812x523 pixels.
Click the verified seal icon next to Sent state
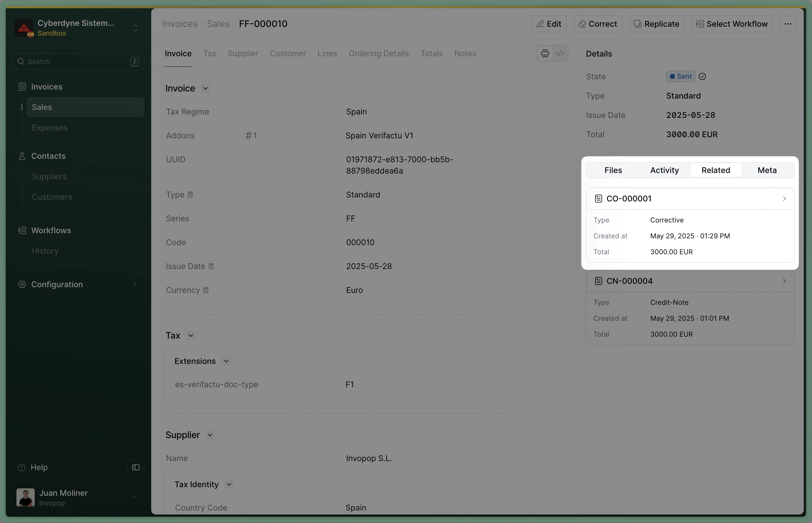pos(702,76)
